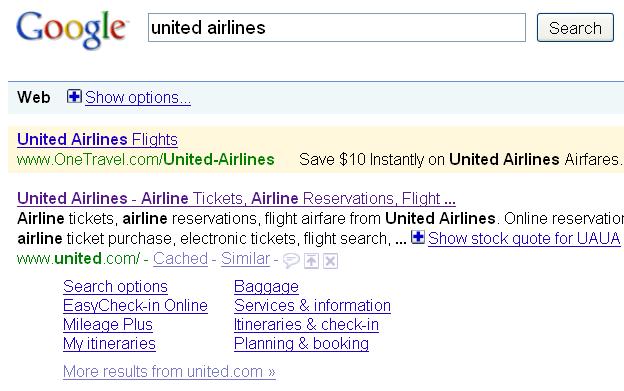Click the comment bubble icon next to Similar

[291, 261]
